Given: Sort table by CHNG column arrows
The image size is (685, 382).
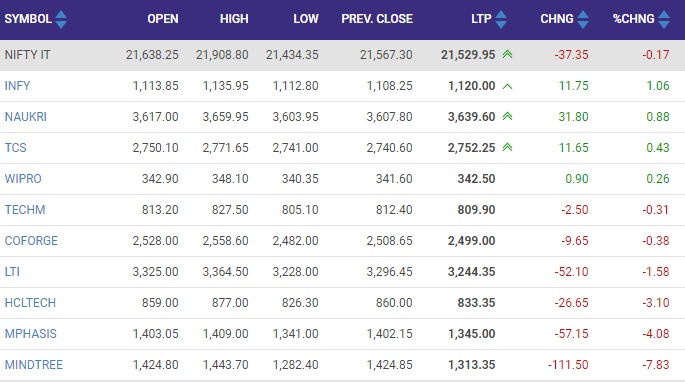Looking at the screenshot, I should (x=583, y=19).
